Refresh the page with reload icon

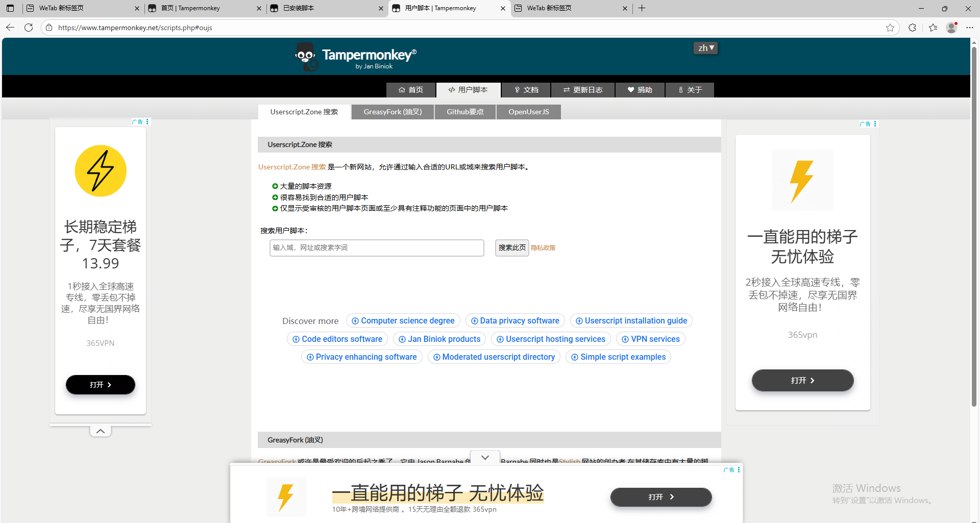pos(29,28)
